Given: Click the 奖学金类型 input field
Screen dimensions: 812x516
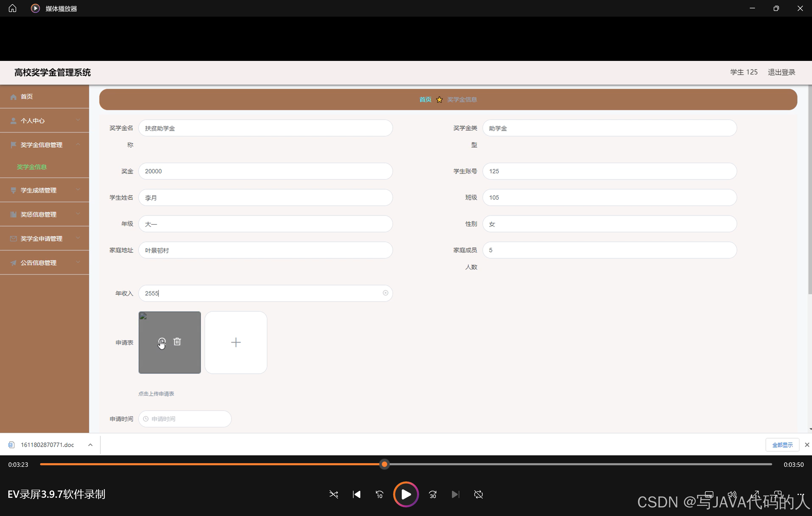Looking at the screenshot, I should pyautogui.click(x=609, y=128).
